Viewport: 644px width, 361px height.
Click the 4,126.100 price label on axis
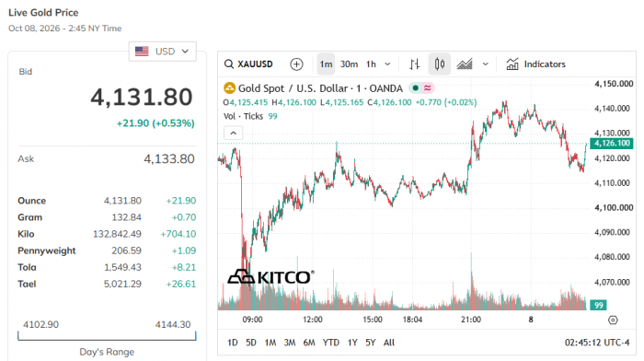click(612, 143)
